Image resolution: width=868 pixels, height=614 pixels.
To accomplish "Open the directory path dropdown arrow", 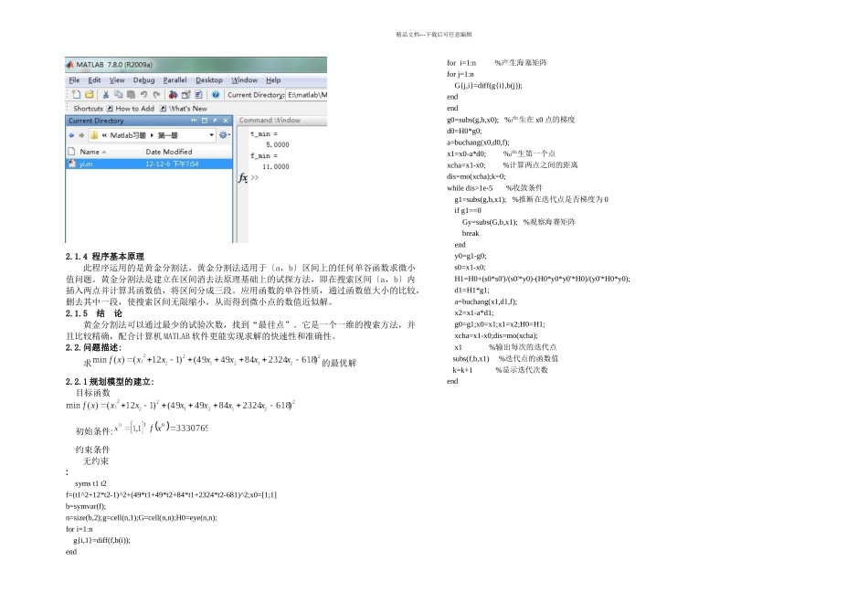I will click(211, 135).
